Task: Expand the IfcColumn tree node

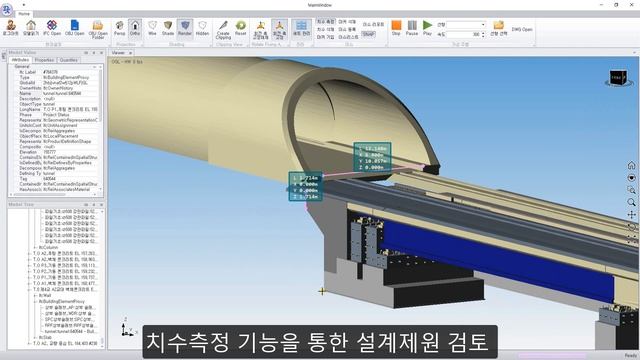Action: point(35,247)
